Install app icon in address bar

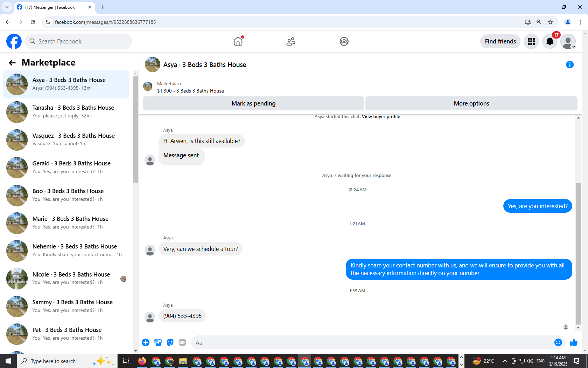[528, 22]
